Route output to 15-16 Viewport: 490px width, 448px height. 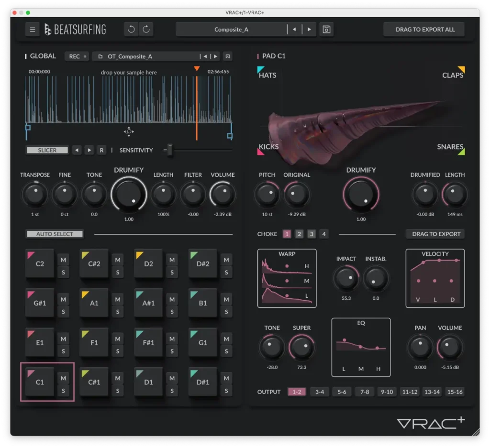455,392
